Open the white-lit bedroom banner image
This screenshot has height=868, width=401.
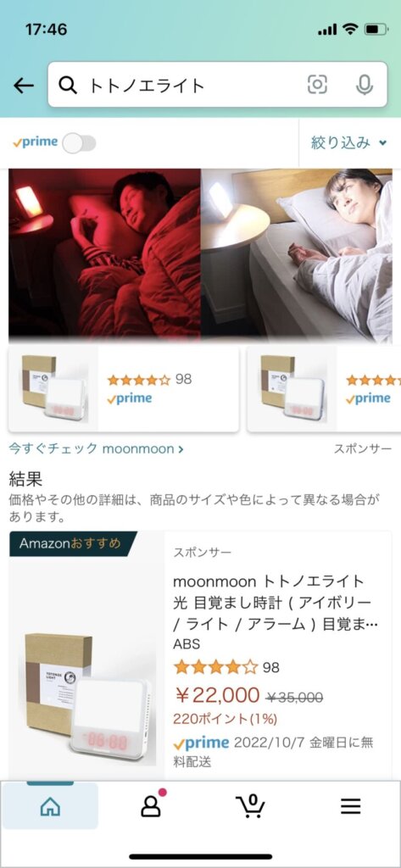coord(297,253)
